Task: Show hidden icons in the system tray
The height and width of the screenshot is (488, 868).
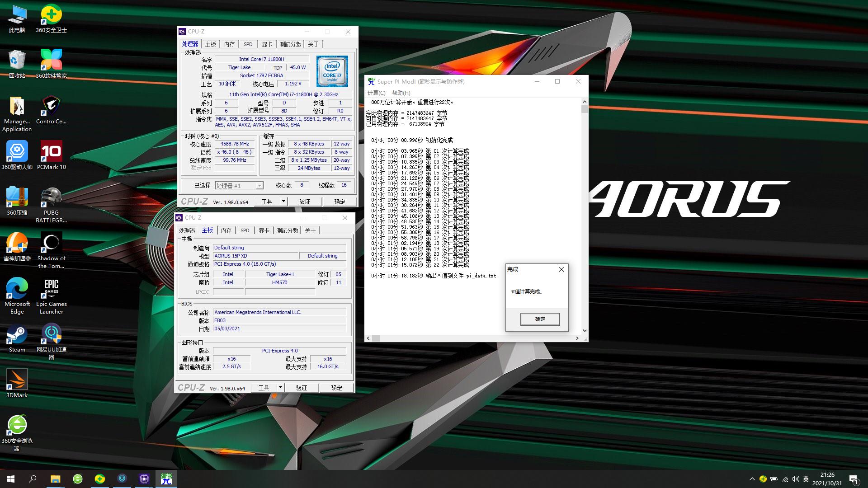Action: 752,479
